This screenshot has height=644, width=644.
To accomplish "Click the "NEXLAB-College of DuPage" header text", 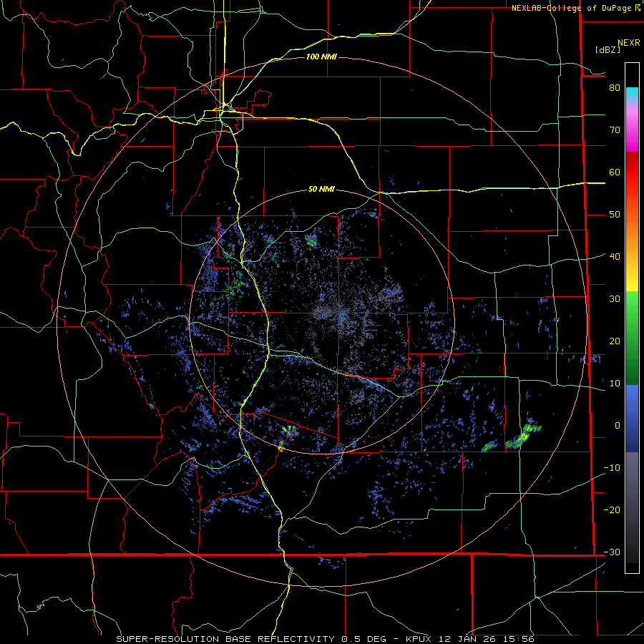I will point(572,8).
